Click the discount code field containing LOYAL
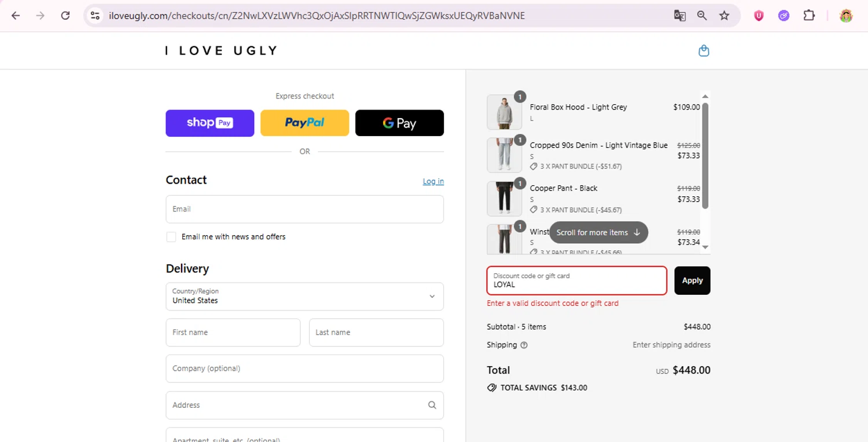The height and width of the screenshot is (442, 868). click(576, 280)
